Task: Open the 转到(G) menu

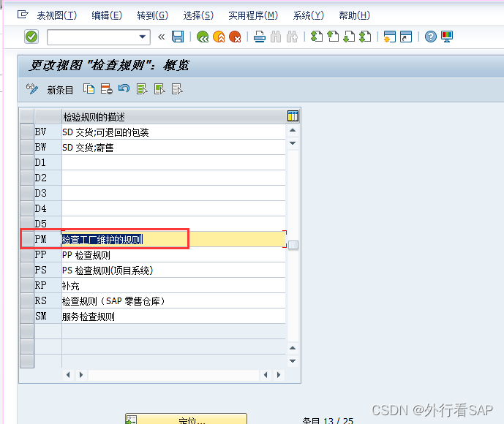Action: [x=152, y=15]
